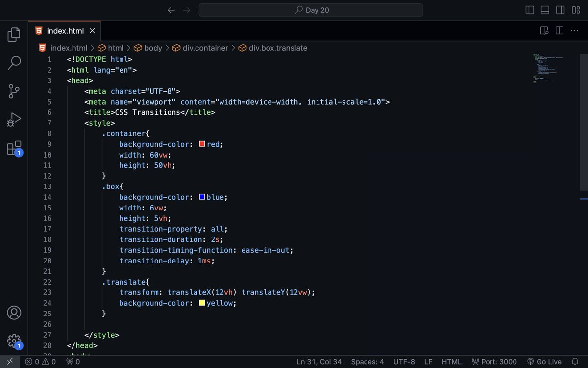Open preview to the side icon

click(544, 31)
